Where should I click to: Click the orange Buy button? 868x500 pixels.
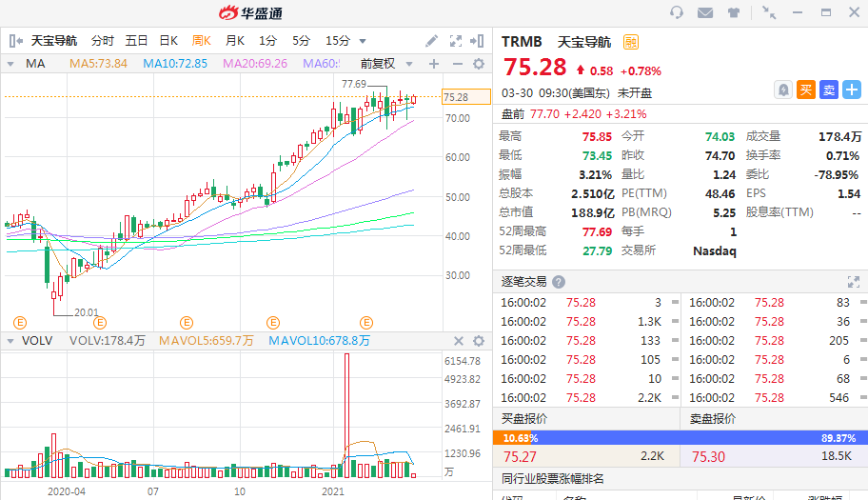(806, 90)
